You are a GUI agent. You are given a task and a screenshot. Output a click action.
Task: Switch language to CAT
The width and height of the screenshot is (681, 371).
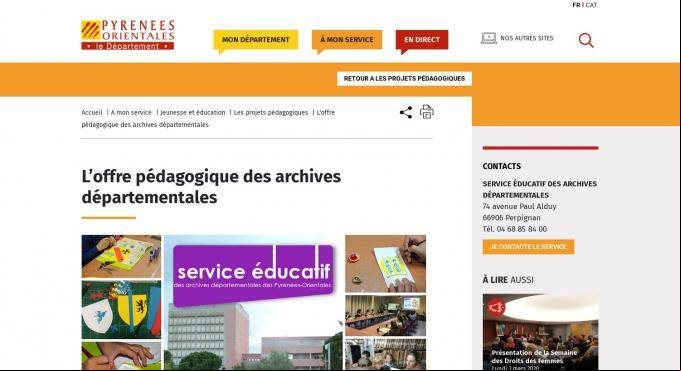click(591, 5)
